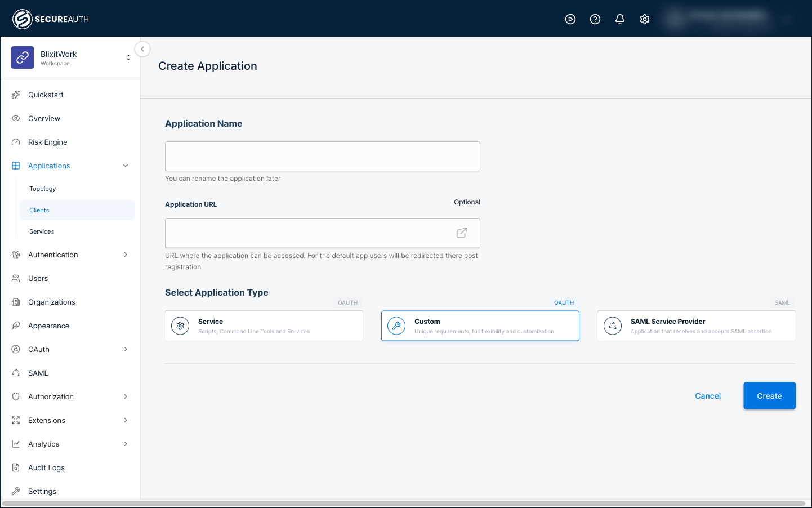The image size is (812, 508).
Task: Expand the Authentication submenu chevron
Action: tap(126, 255)
